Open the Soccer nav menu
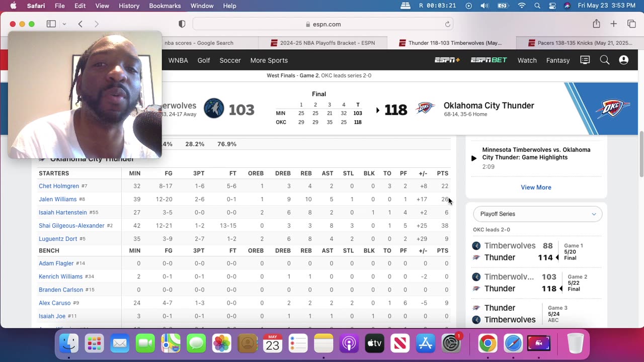This screenshot has height=362, width=644. 230,60
